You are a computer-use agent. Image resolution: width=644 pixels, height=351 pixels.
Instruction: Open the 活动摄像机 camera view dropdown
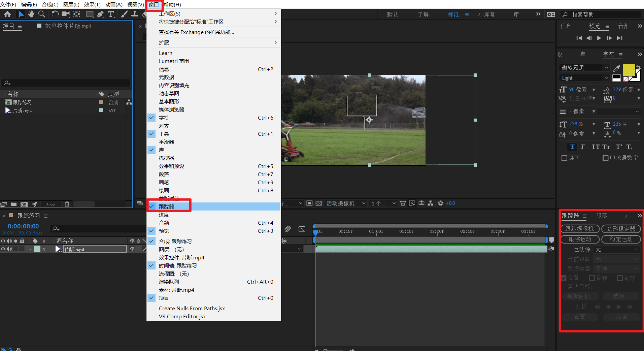click(x=345, y=203)
